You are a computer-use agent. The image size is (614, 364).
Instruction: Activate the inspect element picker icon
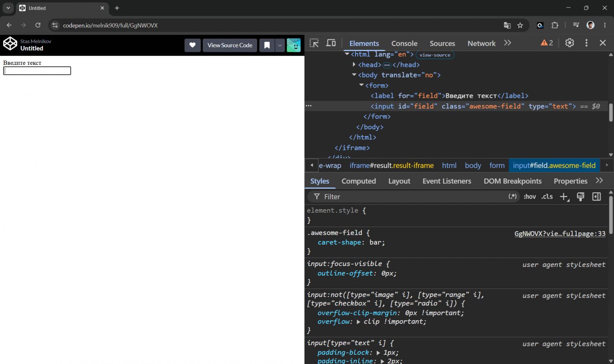[314, 43]
